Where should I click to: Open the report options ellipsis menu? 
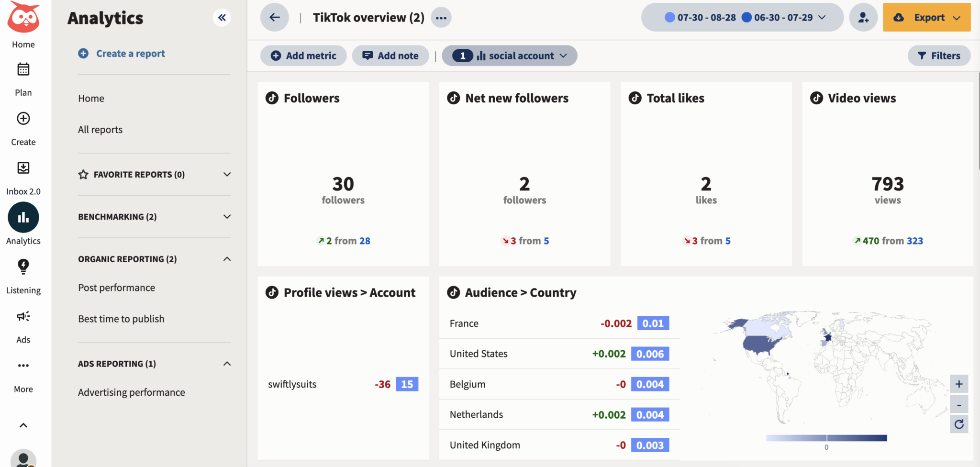[x=441, y=17]
